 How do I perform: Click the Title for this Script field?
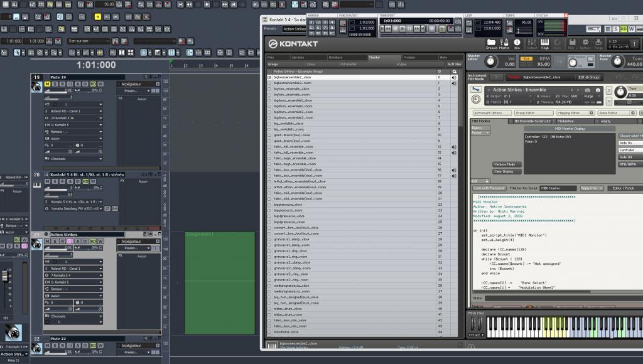pos(558,188)
